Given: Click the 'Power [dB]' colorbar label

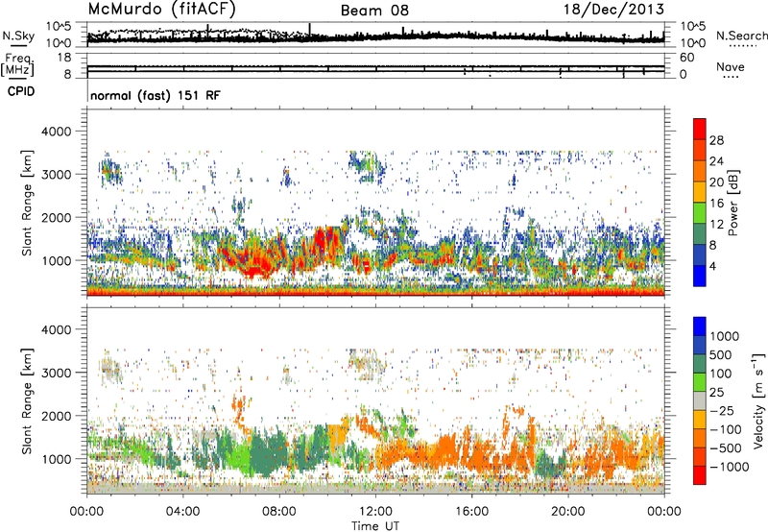Looking at the screenshot, I should [732, 203].
